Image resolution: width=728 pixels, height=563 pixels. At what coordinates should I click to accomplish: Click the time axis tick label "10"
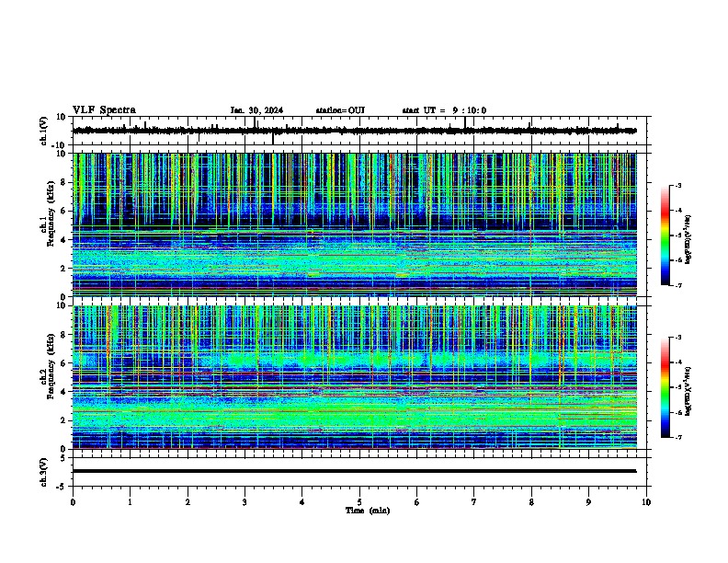pyautogui.click(x=646, y=502)
